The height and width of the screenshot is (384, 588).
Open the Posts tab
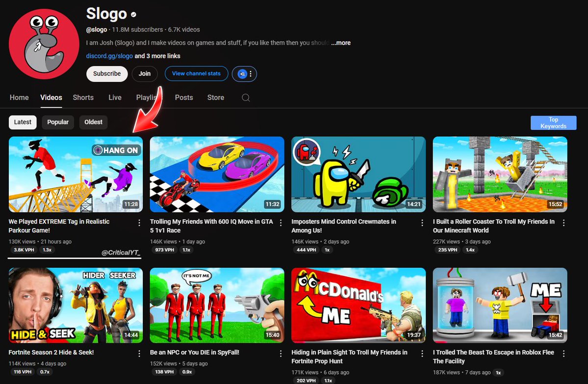click(x=184, y=97)
